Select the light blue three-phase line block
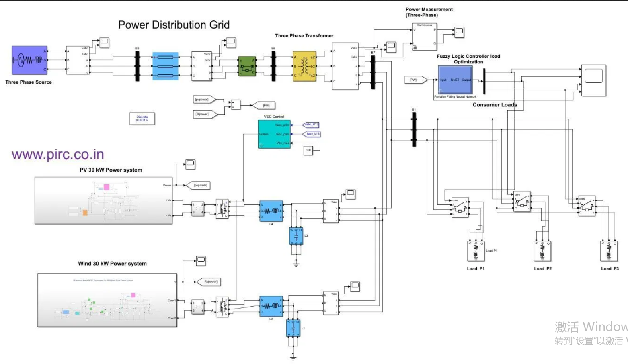The width and height of the screenshot is (628, 364). tap(165, 66)
